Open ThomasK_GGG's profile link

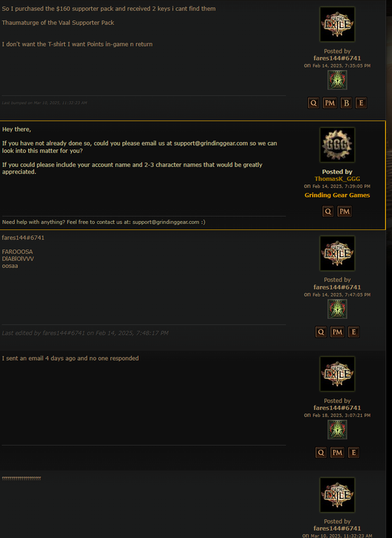click(337, 179)
